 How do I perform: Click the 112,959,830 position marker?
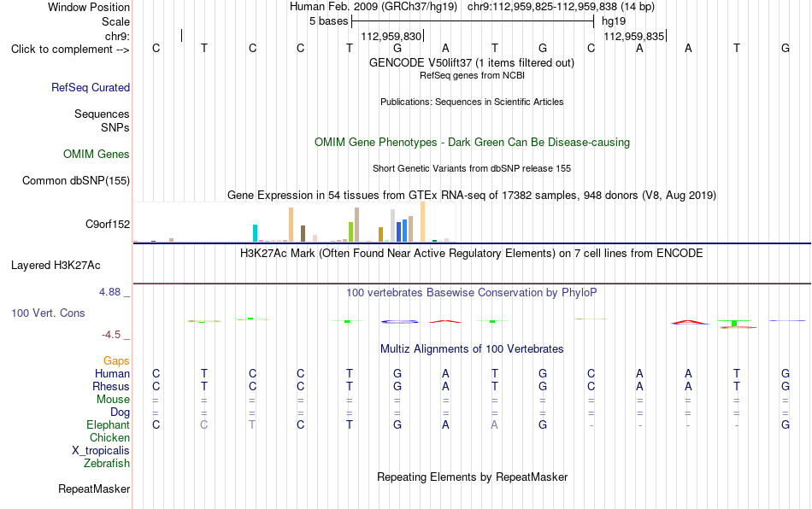[x=391, y=36]
